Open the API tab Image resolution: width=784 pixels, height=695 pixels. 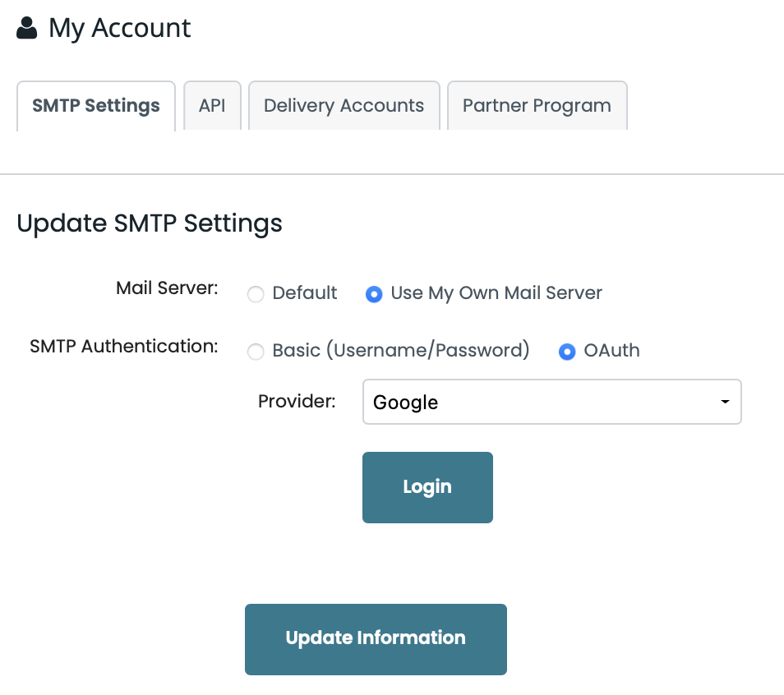(x=212, y=106)
